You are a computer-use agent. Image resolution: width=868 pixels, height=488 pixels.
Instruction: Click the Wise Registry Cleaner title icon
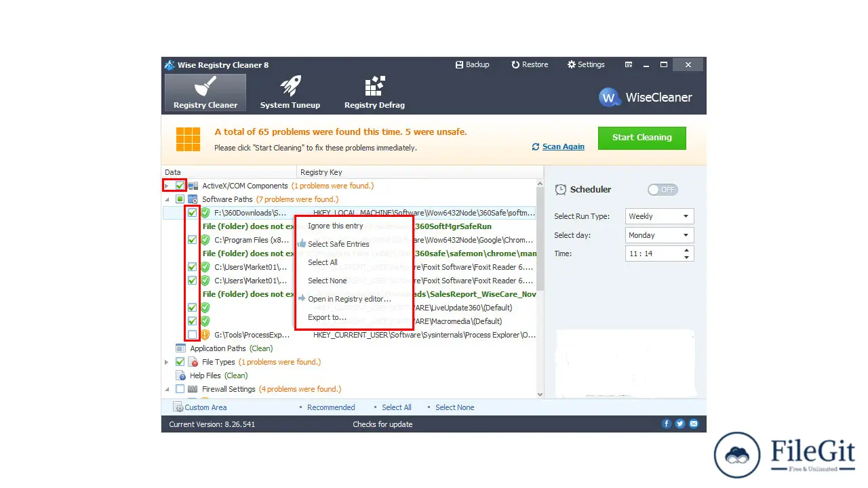(170, 65)
